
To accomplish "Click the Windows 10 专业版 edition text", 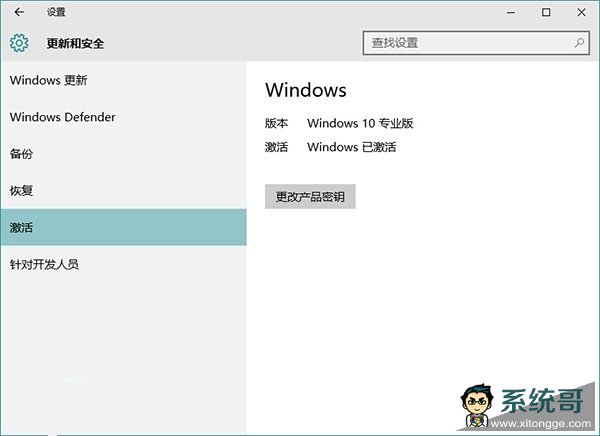I will (x=360, y=123).
